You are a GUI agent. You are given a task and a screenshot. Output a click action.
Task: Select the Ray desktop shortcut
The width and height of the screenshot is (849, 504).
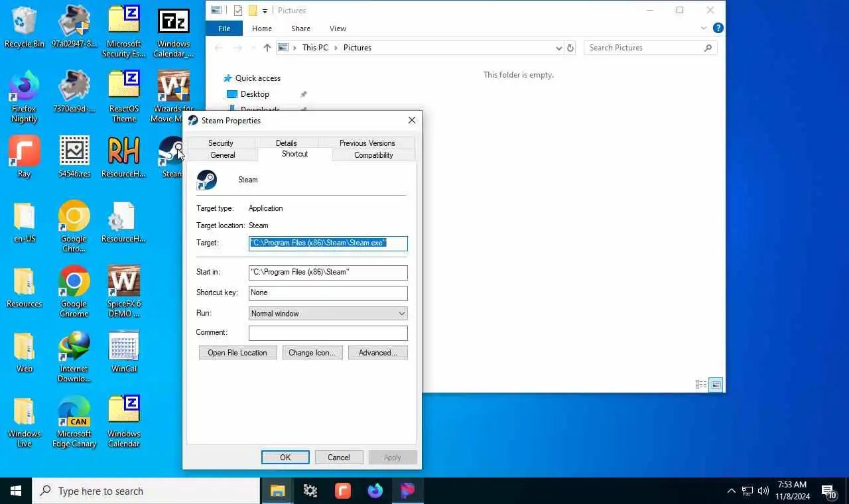25,157
